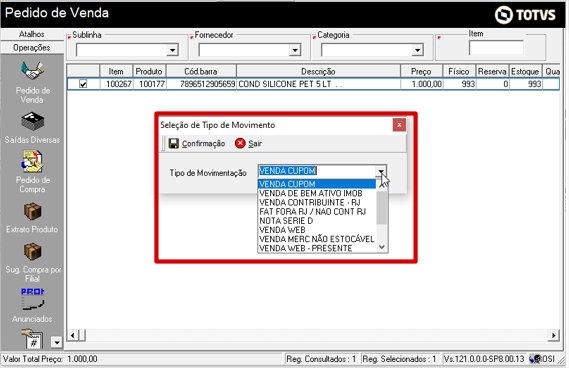
Task: Click the price cell 1.000,00
Action: [x=421, y=84]
